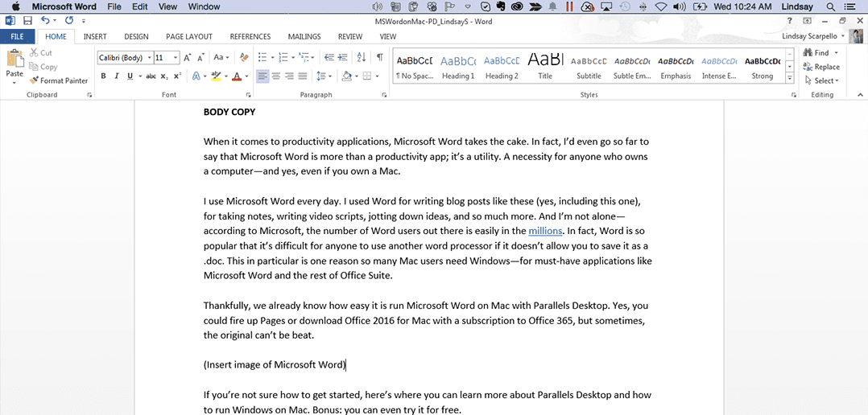
Task: Open the Paragraph dialog launcher
Action: (384, 96)
